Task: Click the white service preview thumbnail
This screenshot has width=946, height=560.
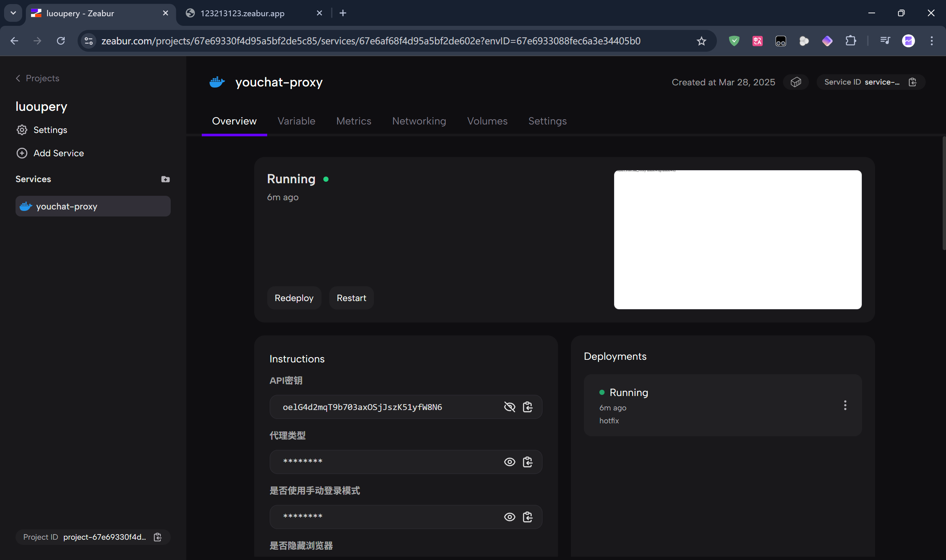Action: pos(737,240)
